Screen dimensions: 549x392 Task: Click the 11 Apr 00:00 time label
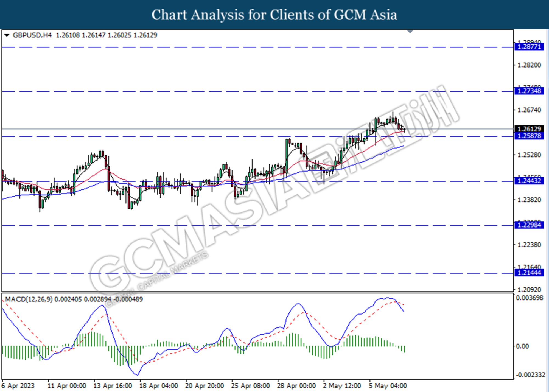pos(67,386)
